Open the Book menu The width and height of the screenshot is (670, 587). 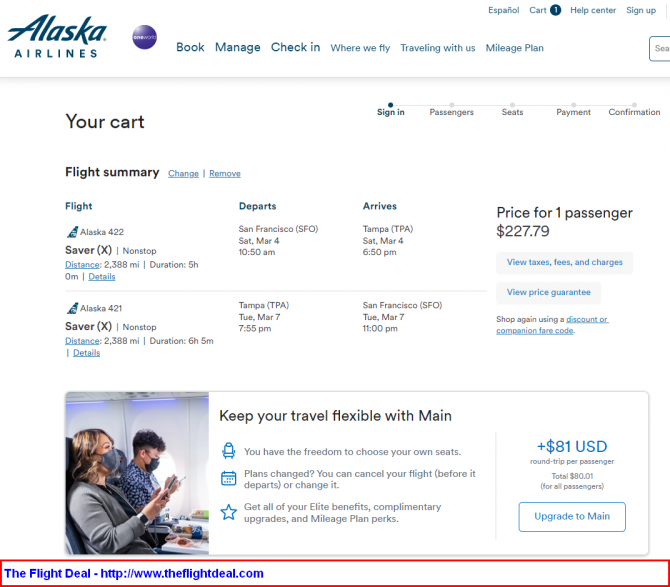click(x=190, y=47)
